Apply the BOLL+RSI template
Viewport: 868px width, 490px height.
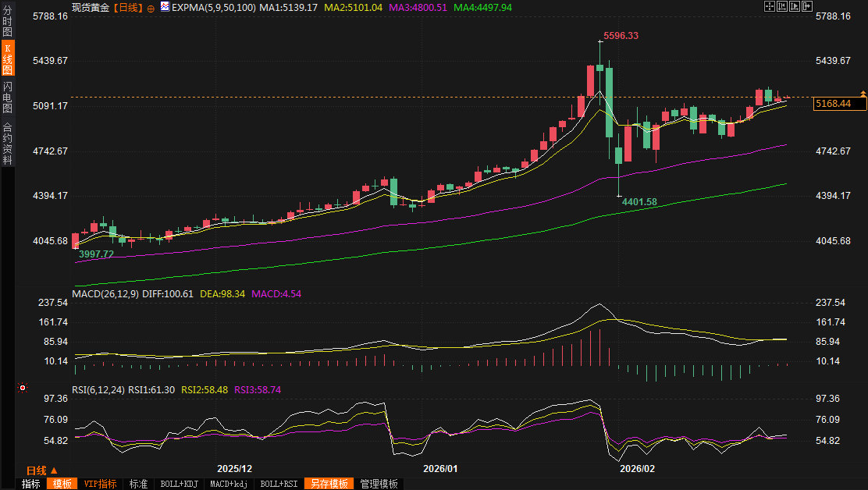pos(279,484)
